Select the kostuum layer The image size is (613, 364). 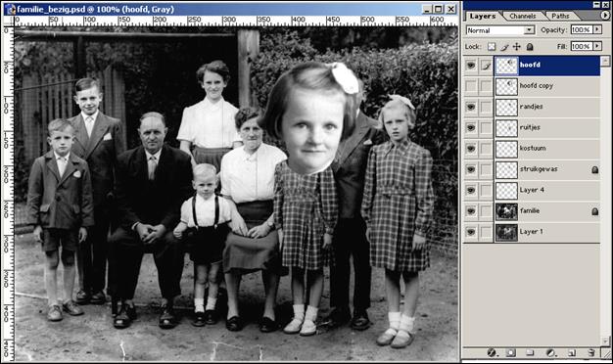[547, 149]
